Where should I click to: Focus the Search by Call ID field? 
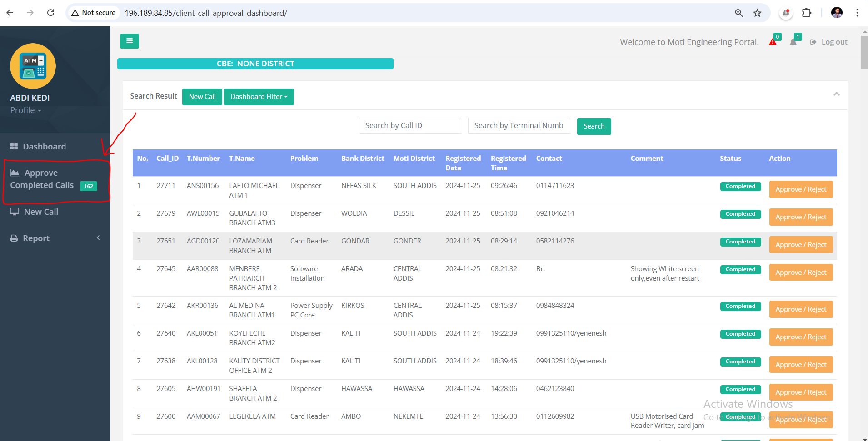[410, 126]
